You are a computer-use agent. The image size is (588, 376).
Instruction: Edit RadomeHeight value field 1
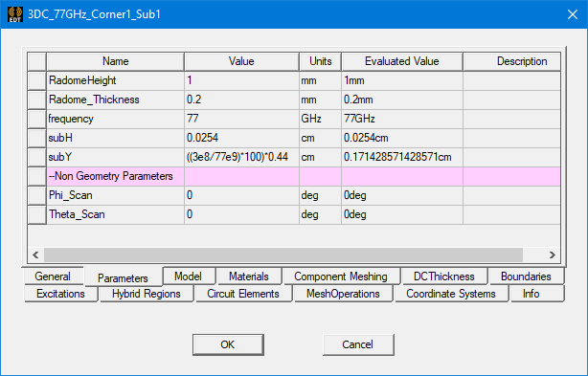coord(241,80)
